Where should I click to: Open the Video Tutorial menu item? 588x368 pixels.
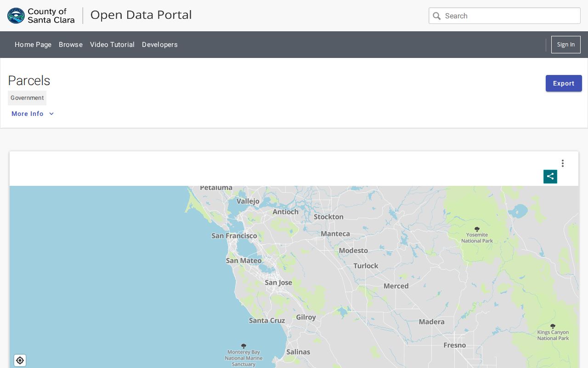(x=112, y=45)
